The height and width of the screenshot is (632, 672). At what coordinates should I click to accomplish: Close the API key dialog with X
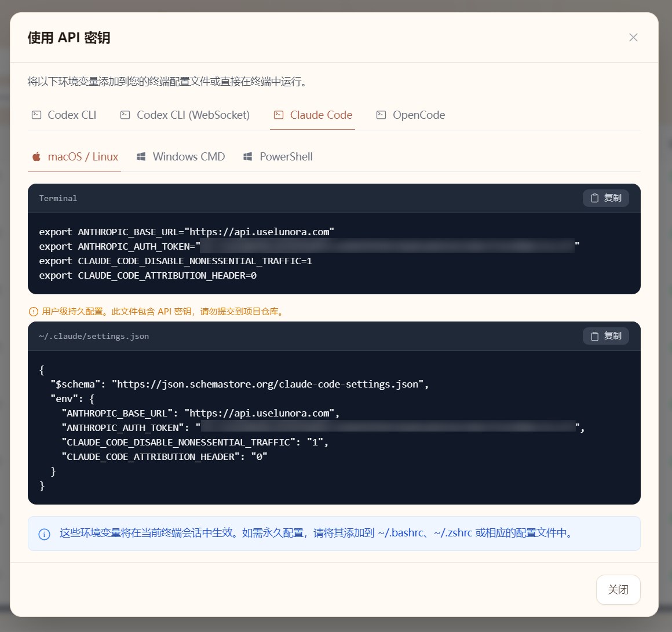633,38
